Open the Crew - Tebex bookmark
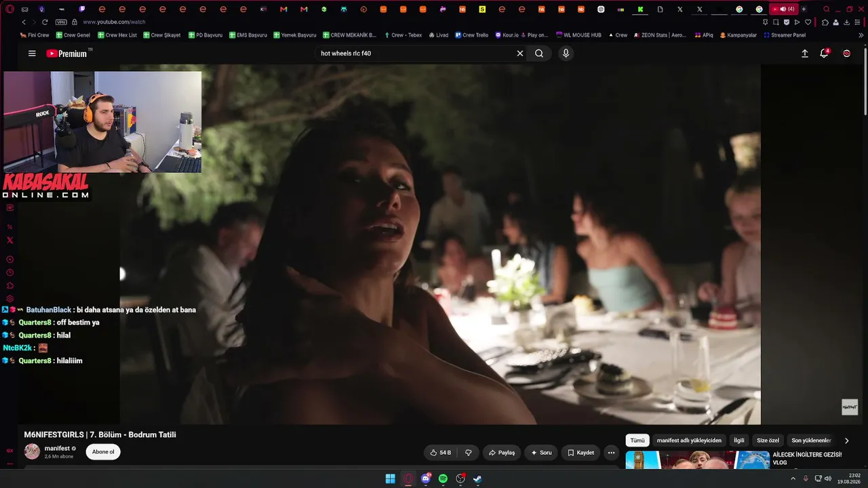Viewport: 868px width, 488px height. click(403, 35)
